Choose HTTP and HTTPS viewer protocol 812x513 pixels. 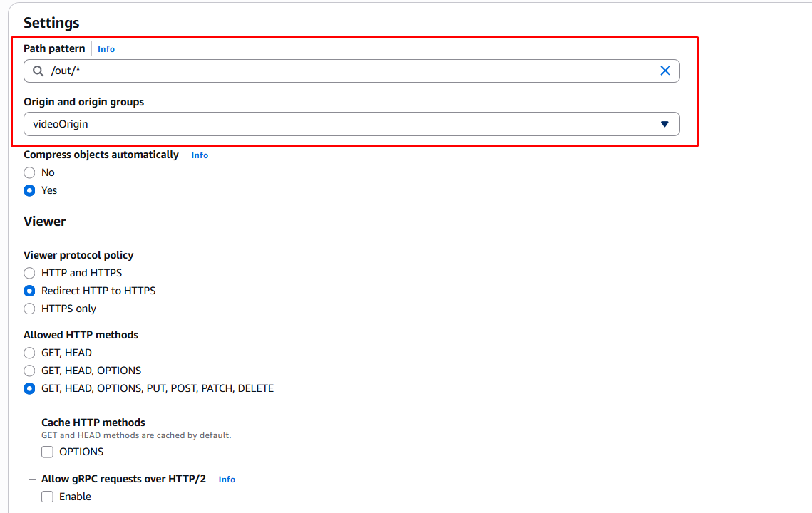click(x=29, y=273)
